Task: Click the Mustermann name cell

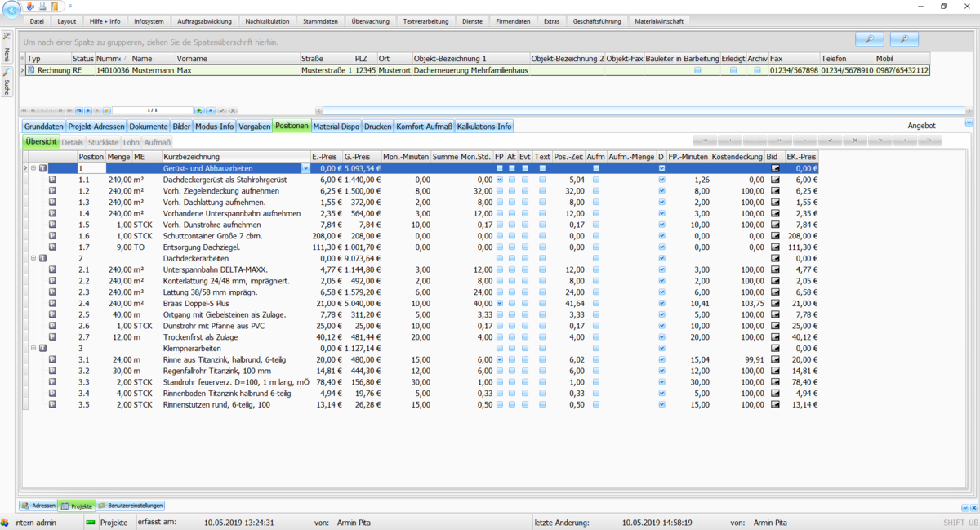Action: pos(153,71)
